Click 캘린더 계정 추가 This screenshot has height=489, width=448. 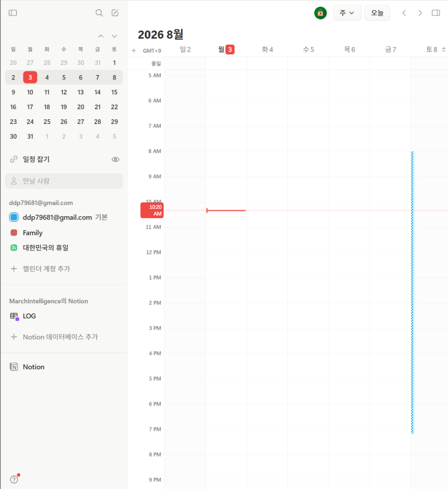(x=46, y=268)
